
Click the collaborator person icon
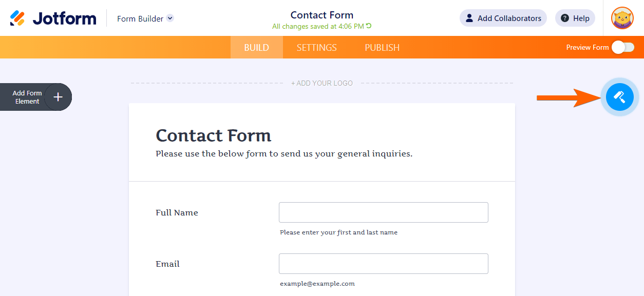coord(469,18)
